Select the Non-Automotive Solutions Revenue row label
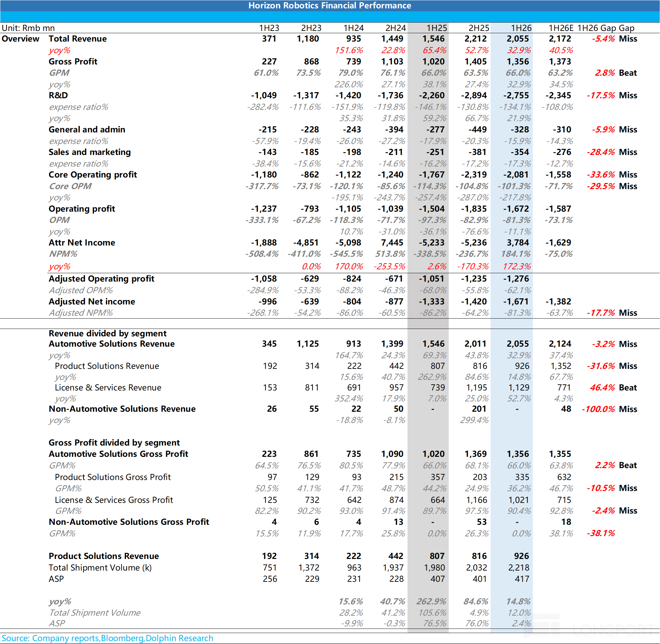 click(x=122, y=409)
